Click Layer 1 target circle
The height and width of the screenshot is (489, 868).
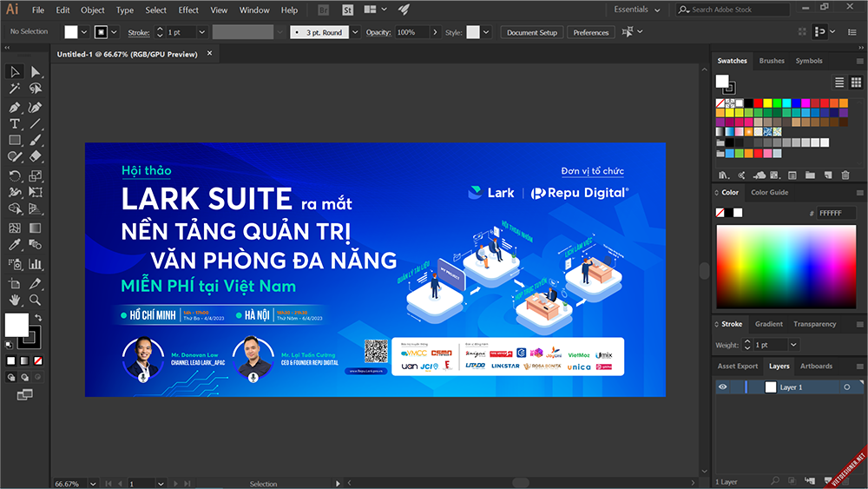point(847,387)
